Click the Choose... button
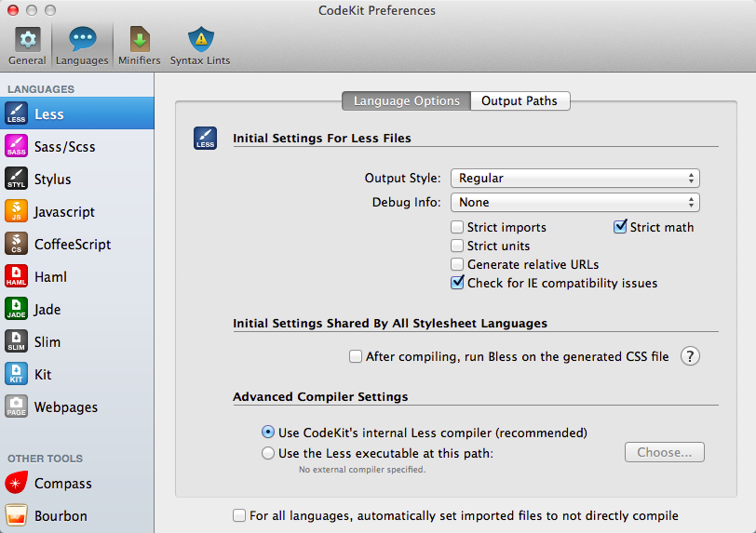This screenshot has height=533, width=756. coord(665,452)
